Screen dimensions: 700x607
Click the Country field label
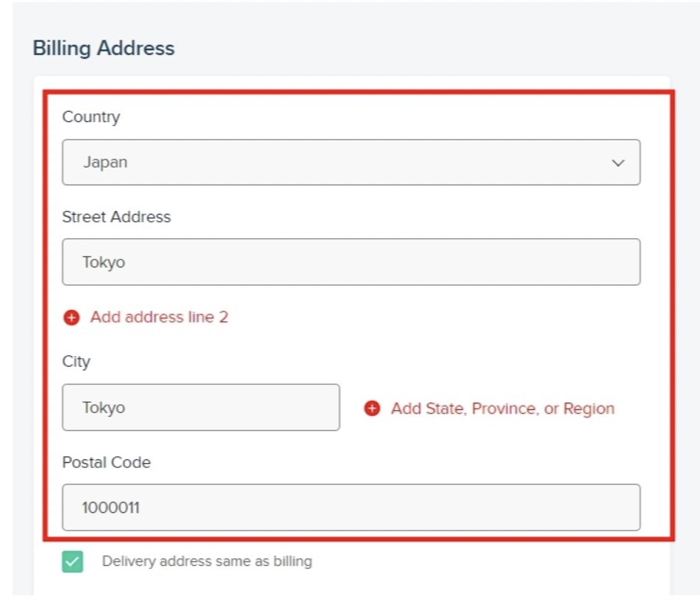[91, 117]
